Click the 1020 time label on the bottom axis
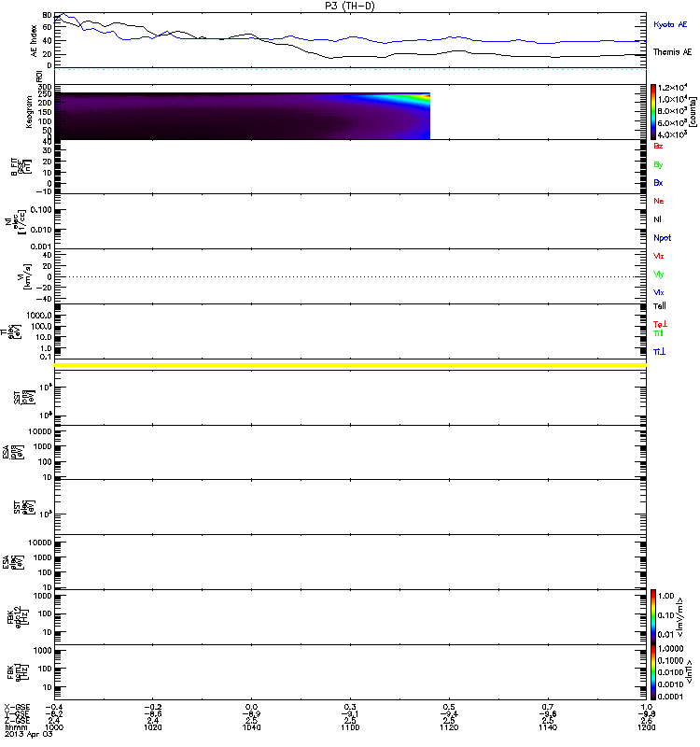 pos(153,727)
